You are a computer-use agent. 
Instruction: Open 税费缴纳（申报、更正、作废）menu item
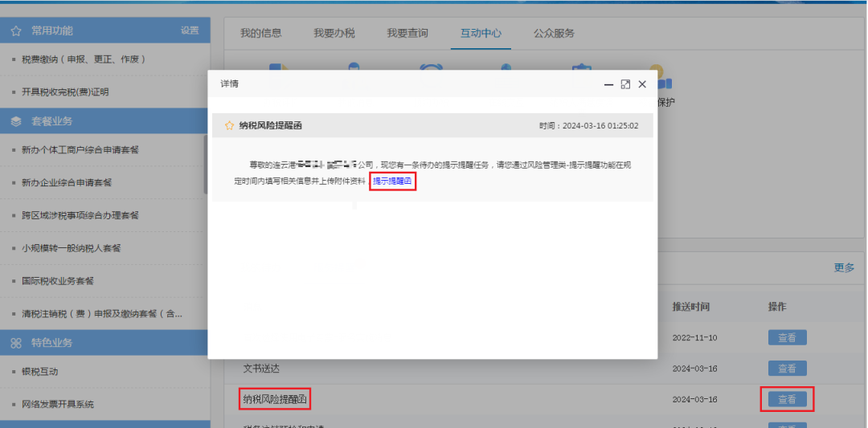pos(84,59)
